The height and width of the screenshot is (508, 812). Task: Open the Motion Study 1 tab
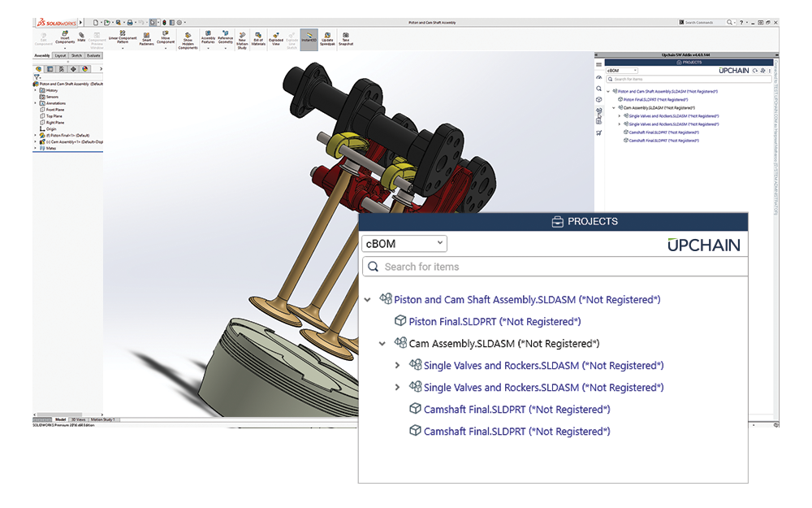click(102, 419)
